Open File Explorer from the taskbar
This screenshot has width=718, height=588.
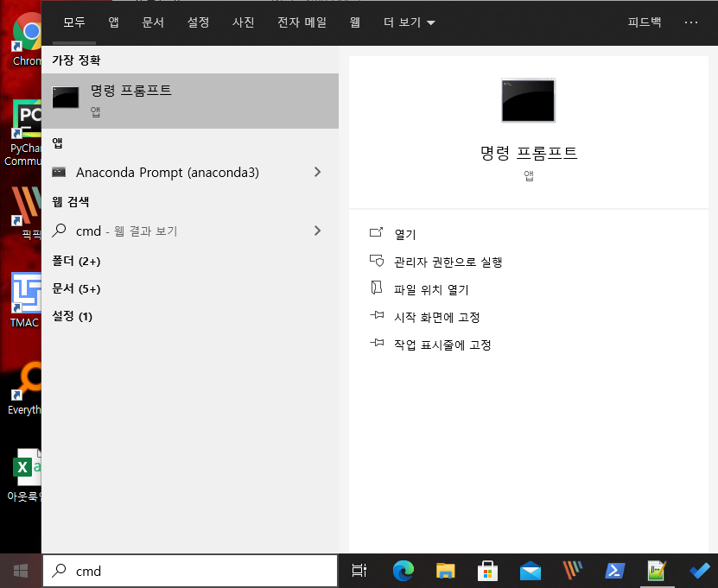pos(446,571)
